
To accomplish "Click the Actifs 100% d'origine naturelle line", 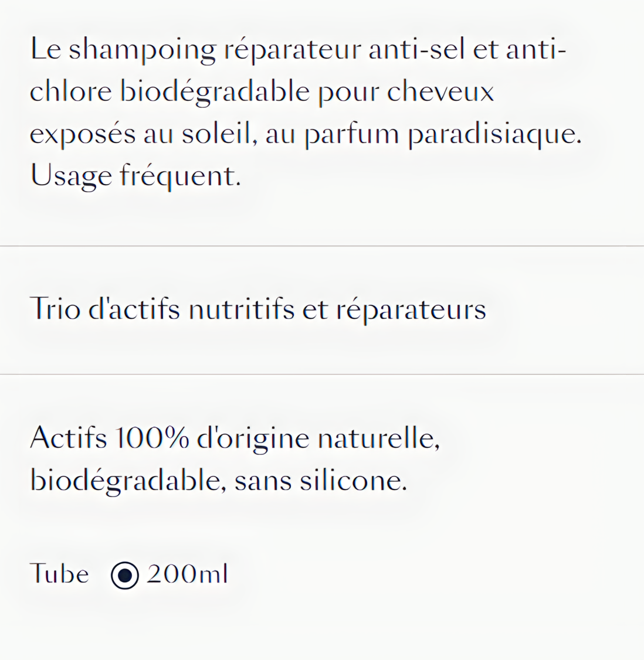I will tap(235, 438).
